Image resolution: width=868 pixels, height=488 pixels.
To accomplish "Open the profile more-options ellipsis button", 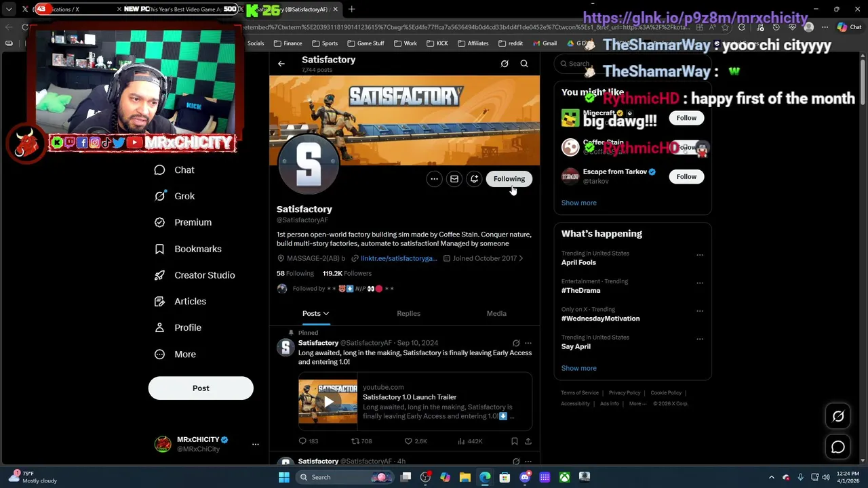I will tap(434, 179).
